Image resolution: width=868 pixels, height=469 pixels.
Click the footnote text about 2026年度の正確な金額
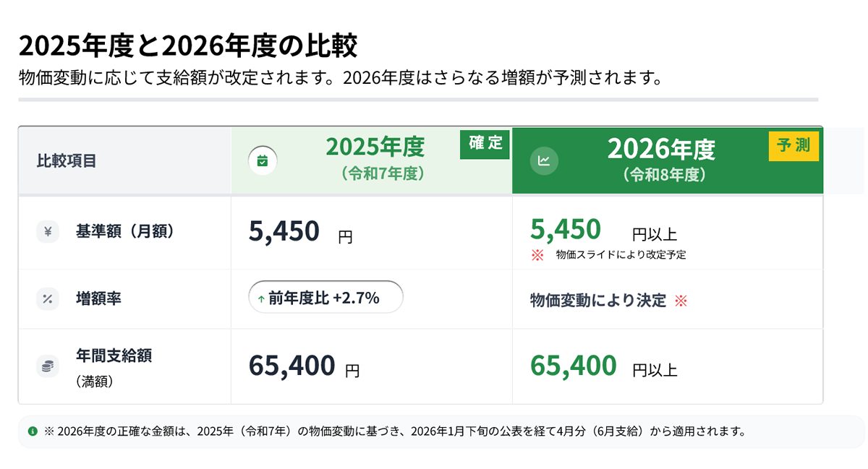[394, 431]
